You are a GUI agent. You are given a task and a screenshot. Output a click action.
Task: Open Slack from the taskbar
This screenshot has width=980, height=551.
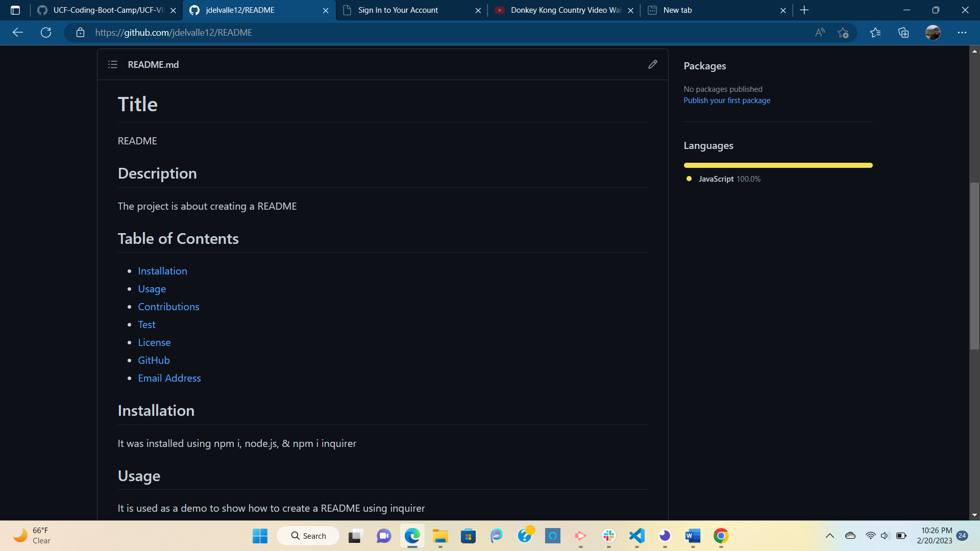pos(608,536)
